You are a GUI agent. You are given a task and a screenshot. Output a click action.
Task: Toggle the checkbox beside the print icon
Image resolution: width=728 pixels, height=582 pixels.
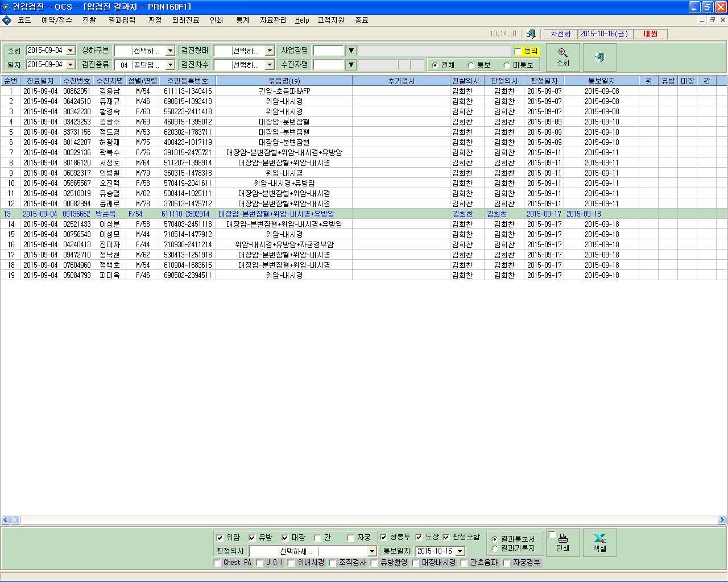(552, 535)
